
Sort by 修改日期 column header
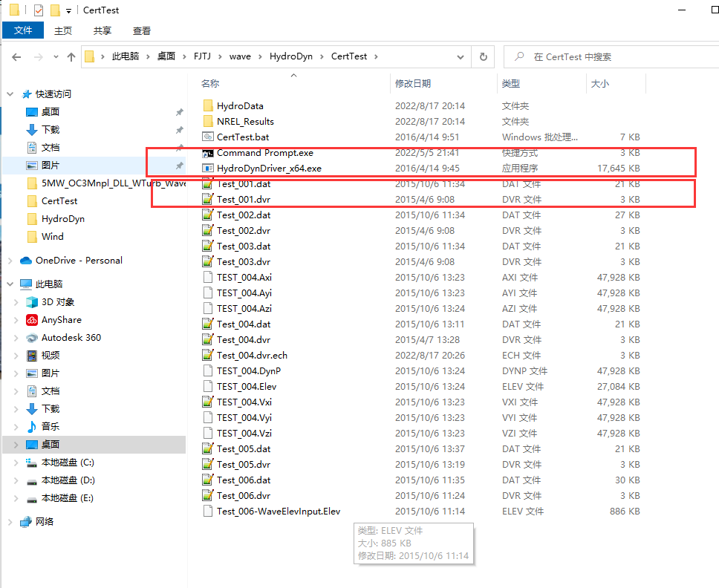(x=413, y=83)
